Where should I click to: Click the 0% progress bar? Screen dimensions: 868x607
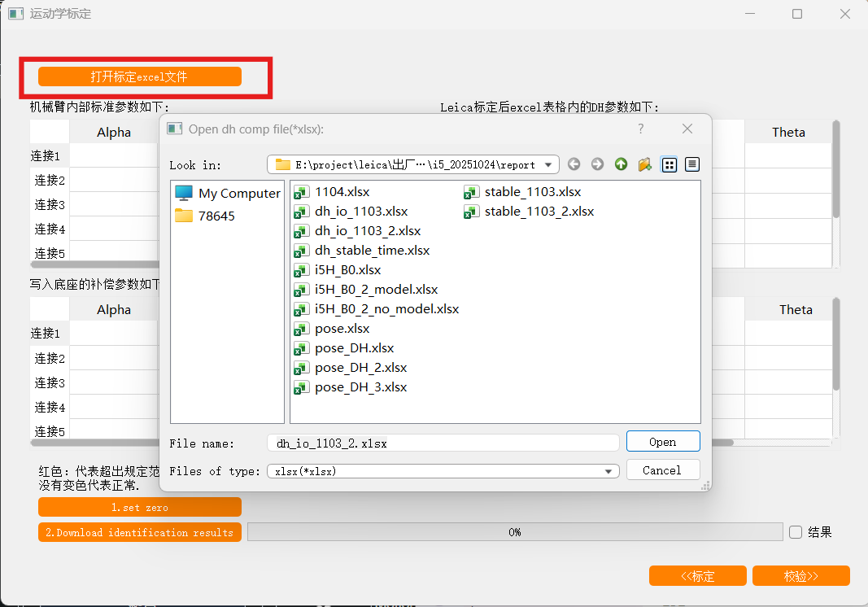(x=514, y=532)
